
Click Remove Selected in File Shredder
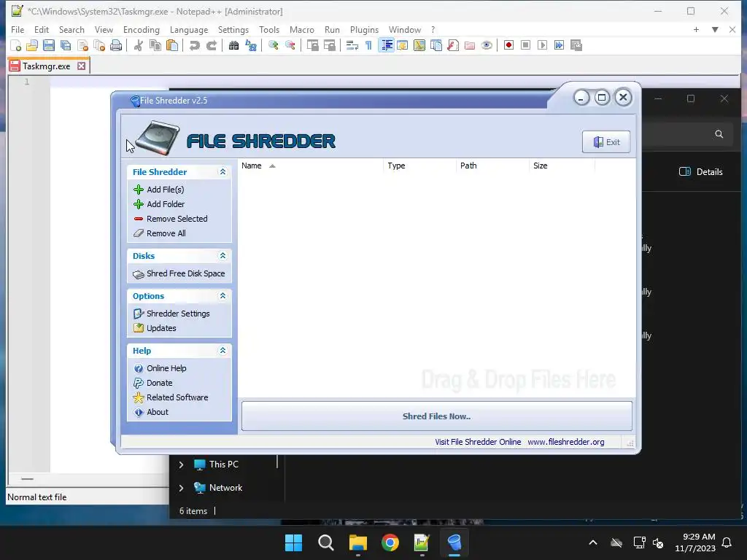coord(171,219)
